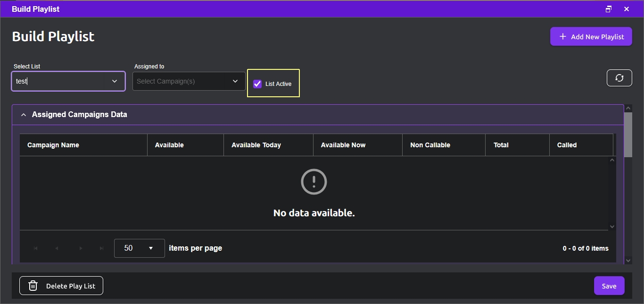
Task: Click the 0 - 0 of 0 items text
Action: click(586, 248)
